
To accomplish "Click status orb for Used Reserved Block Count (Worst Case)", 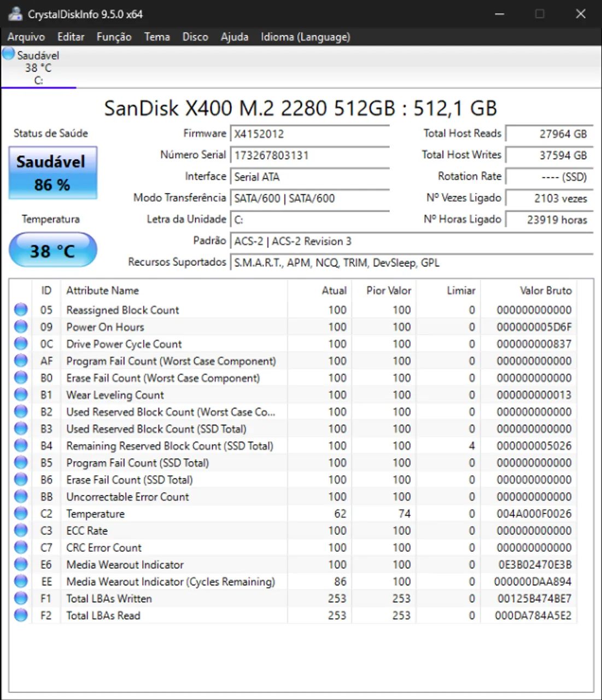I will click(x=21, y=411).
